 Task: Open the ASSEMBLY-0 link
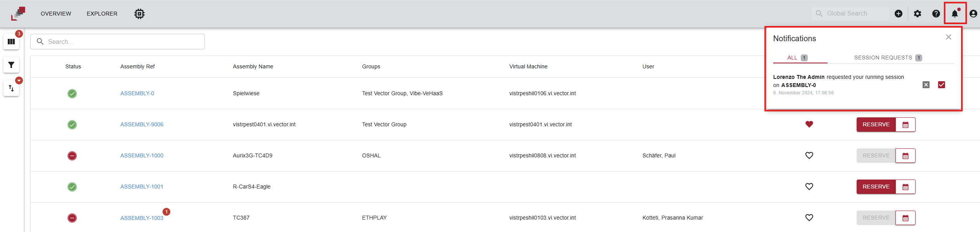pos(137,93)
